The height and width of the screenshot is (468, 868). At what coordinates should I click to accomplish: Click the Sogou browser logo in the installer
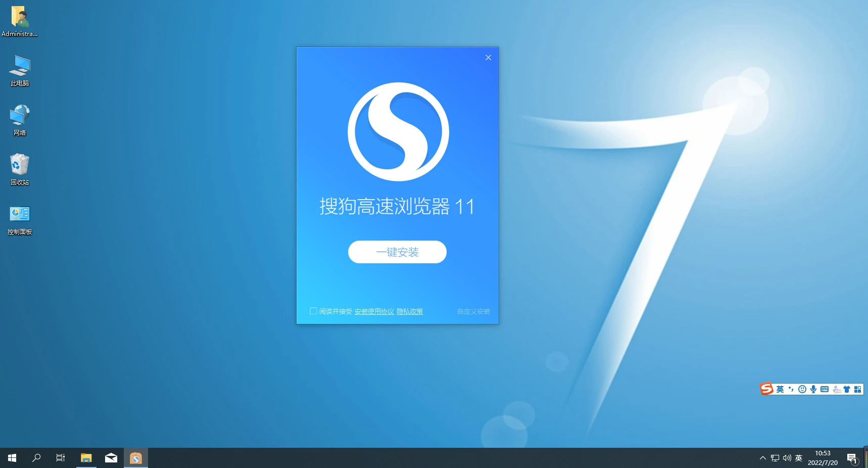[398, 131]
